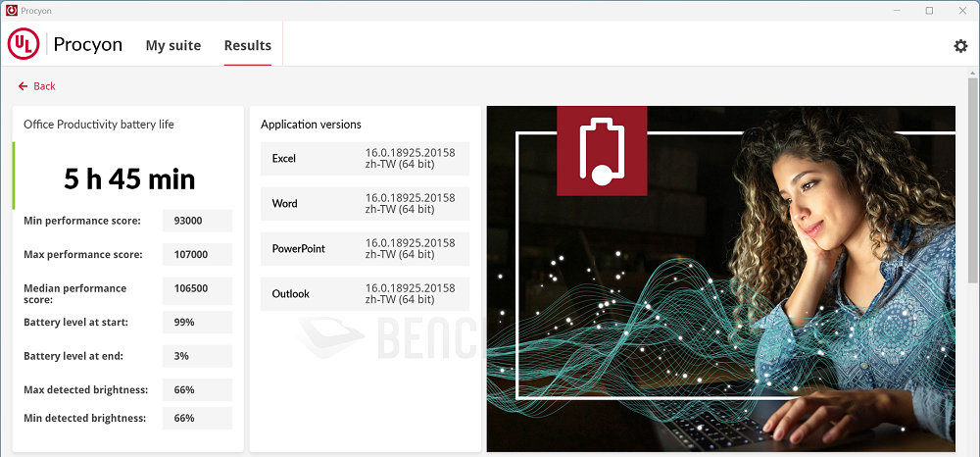Switch to the Results tab

(248, 46)
